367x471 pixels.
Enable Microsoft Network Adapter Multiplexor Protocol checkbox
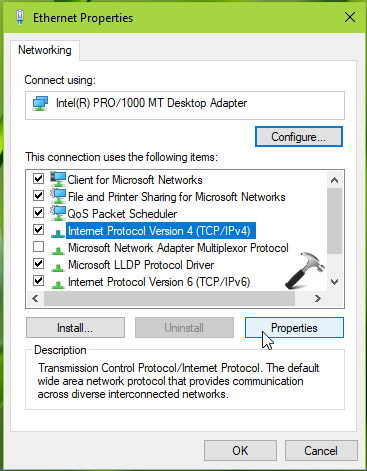[38, 247]
